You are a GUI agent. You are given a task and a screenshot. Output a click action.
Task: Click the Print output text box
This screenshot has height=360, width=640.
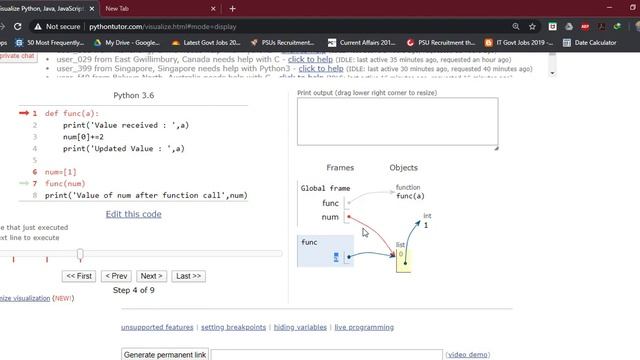pos(398,121)
